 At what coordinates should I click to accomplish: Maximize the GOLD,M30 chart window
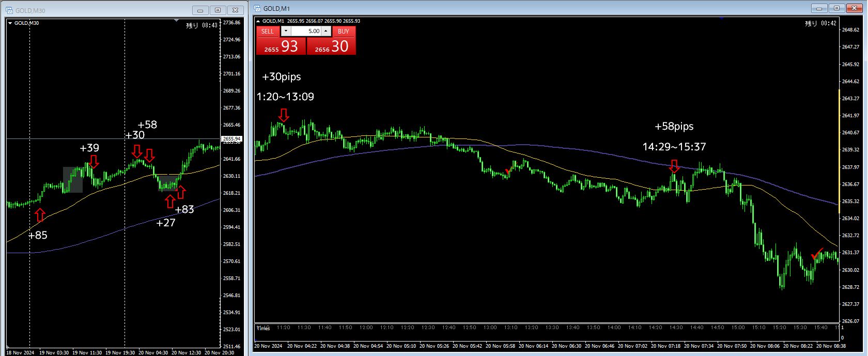(218, 10)
